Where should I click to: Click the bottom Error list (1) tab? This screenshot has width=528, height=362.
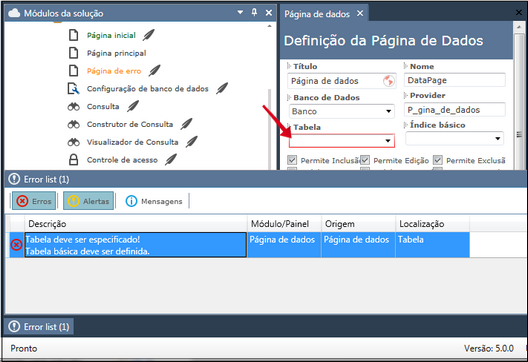pos(39,327)
